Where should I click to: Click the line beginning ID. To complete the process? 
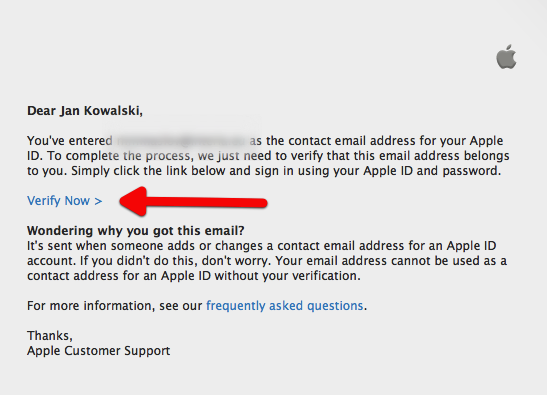click(x=268, y=156)
